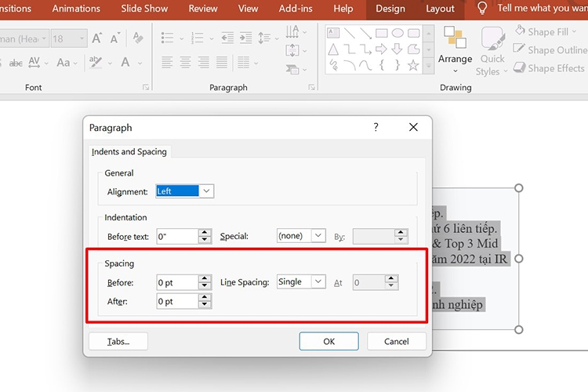The height and width of the screenshot is (392, 588).
Task: Expand the shapes gallery More arrow
Action: coord(429,67)
